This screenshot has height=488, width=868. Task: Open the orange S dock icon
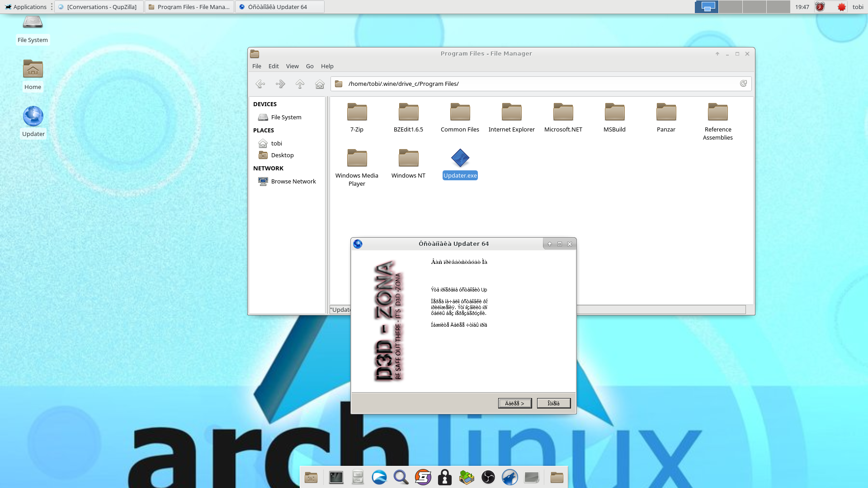423,477
